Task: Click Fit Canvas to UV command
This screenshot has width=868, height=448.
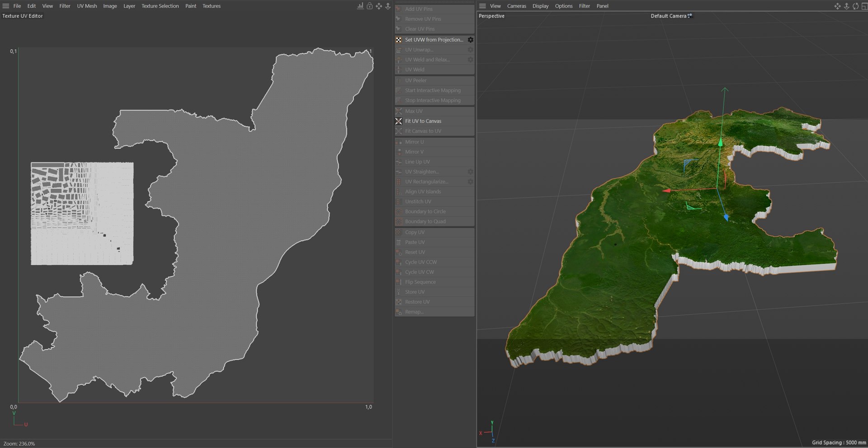Action: 434,131
